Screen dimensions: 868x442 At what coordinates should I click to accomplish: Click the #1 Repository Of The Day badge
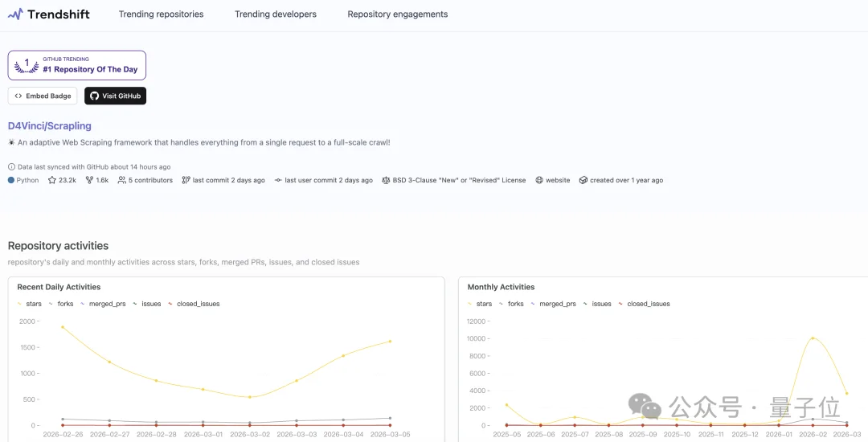[x=77, y=65]
